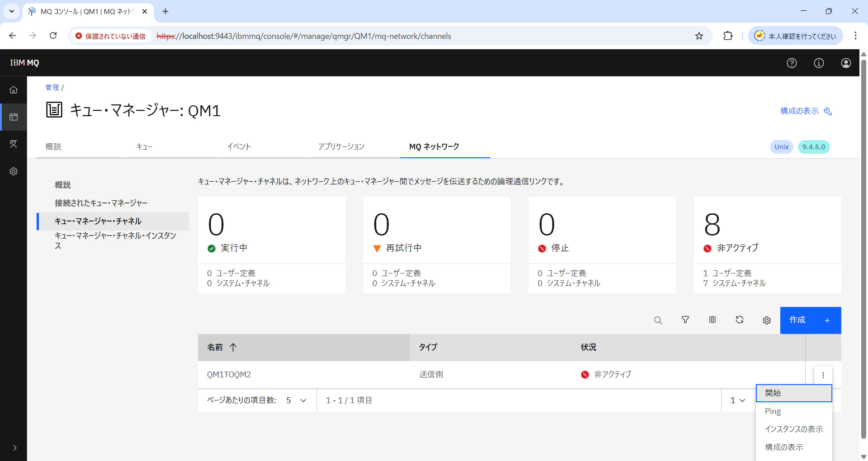868x461 pixels.
Task: Click the 停止 status card
Action: (x=602, y=245)
